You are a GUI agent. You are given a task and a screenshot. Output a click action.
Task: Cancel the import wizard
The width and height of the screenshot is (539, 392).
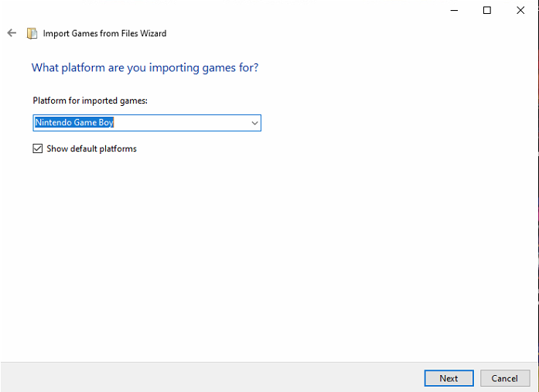pos(505,378)
